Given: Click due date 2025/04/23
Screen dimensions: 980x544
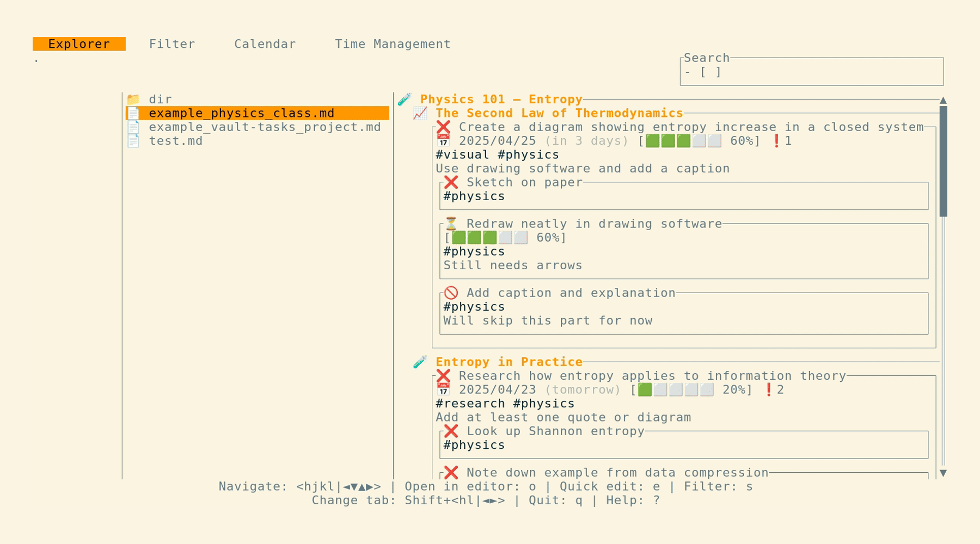Looking at the screenshot, I should (497, 390).
